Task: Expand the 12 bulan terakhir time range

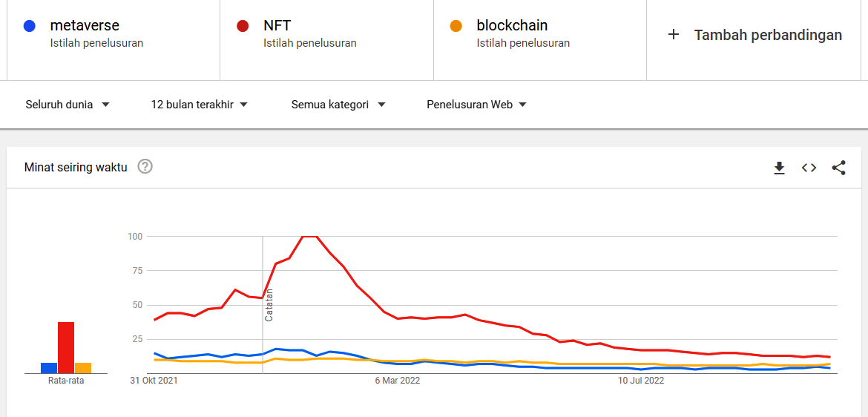Action: pos(199,105)
